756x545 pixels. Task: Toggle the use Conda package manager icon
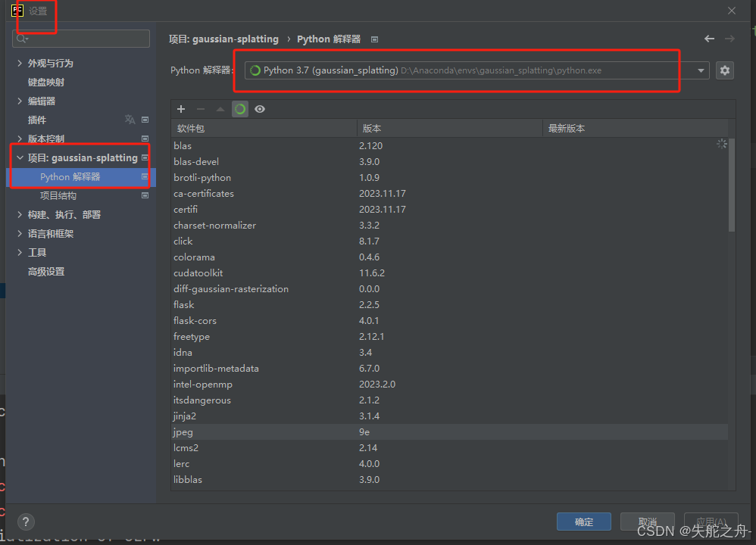(240, 109)
